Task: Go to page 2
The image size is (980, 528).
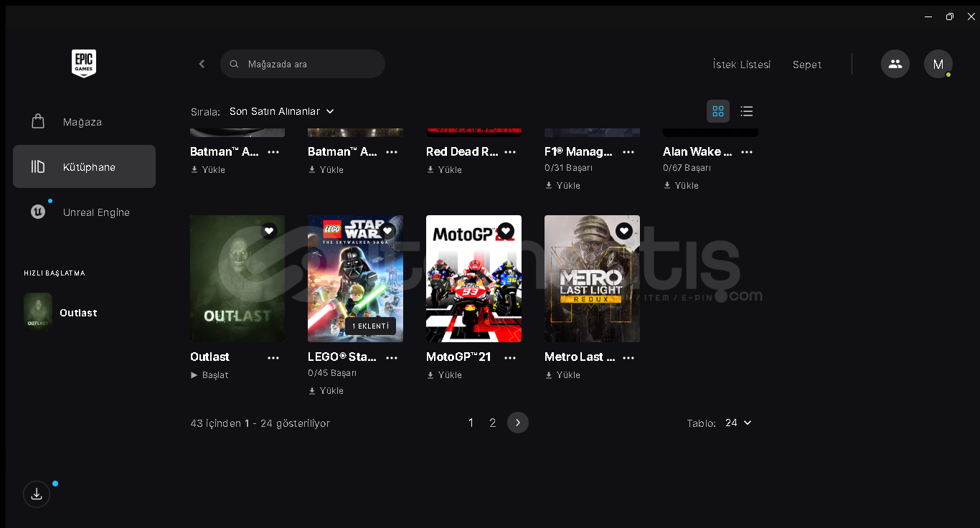Action: click(x=493, y=423)
